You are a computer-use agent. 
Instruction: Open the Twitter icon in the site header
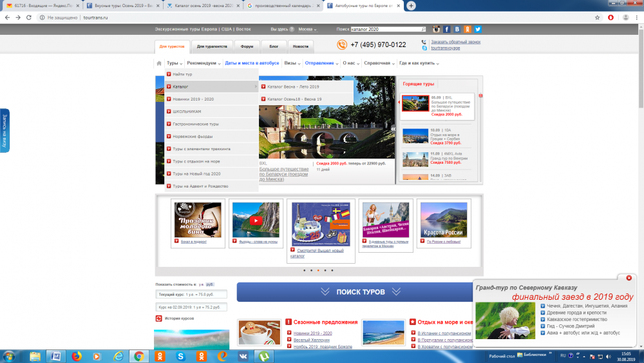[478, 29]
